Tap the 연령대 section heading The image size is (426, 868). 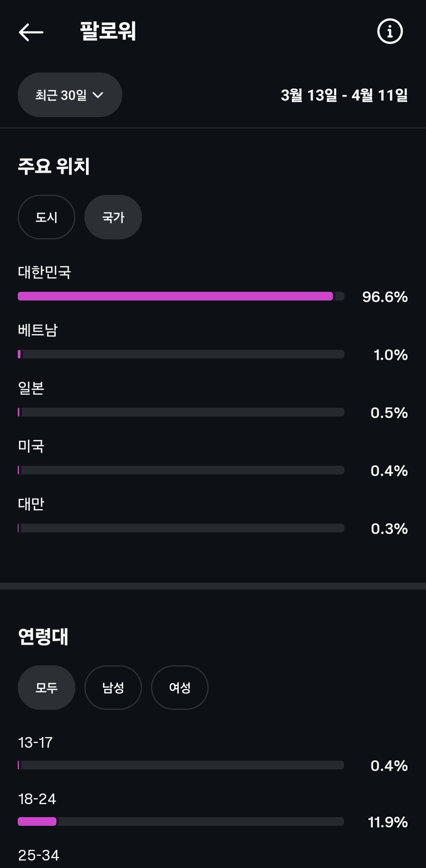[43, 637]
